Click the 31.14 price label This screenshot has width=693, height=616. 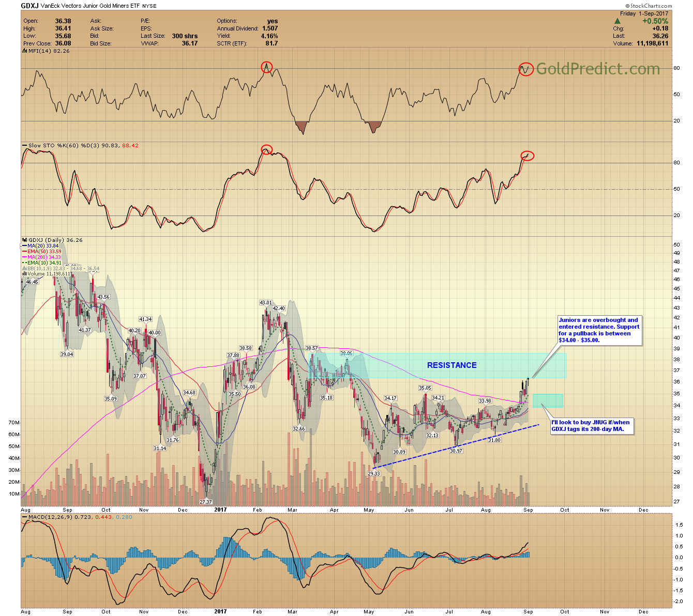pos(160,449)
